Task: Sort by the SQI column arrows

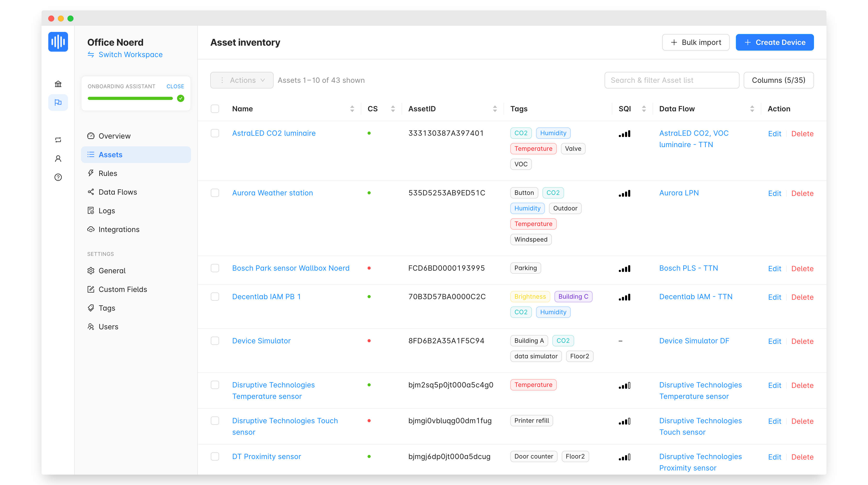Action: pyautogui.click(x=644, y=109)
